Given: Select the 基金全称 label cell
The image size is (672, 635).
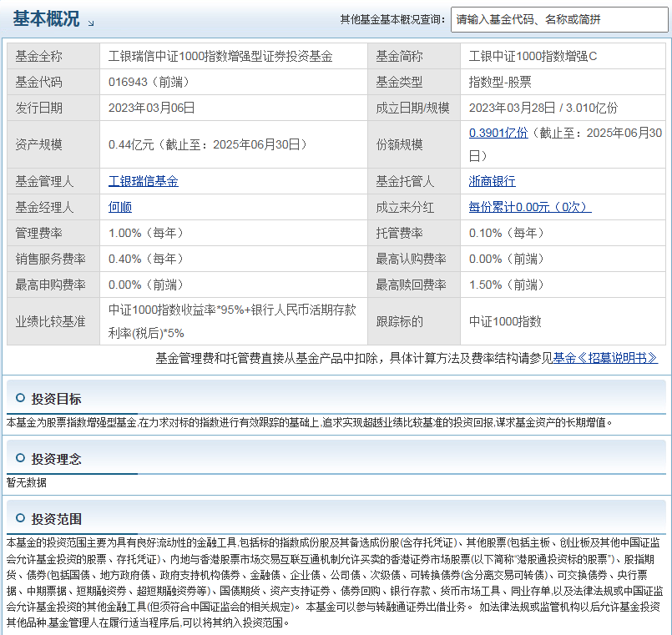Looking at the screenshot, I should coord(53,56).
